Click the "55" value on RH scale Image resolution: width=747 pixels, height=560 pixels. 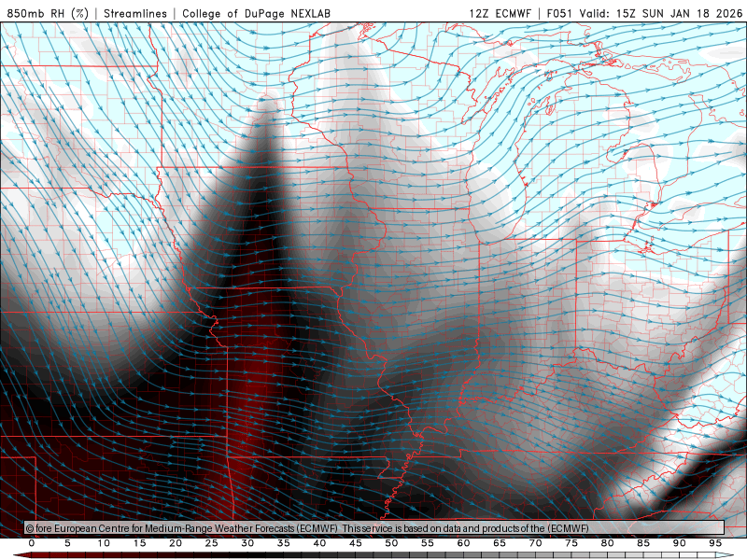coord(428,543)
